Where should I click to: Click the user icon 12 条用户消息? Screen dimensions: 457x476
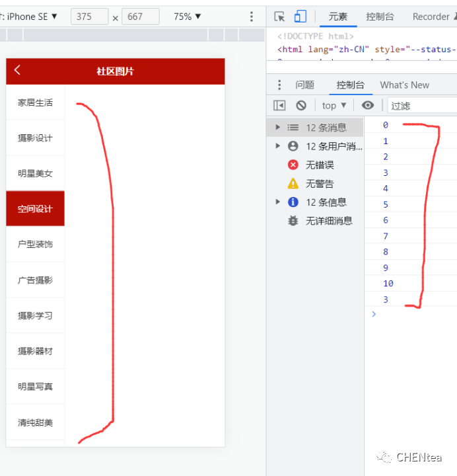(x=293, y=146)
